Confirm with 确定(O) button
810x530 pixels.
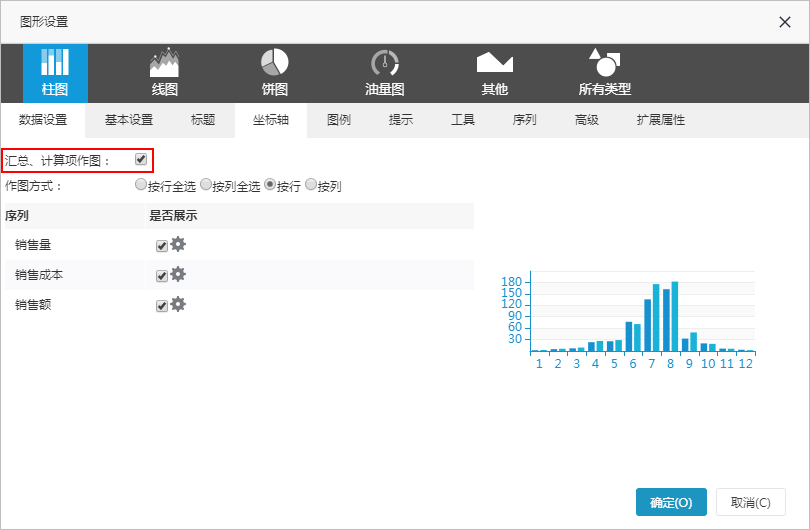(671, 502)
